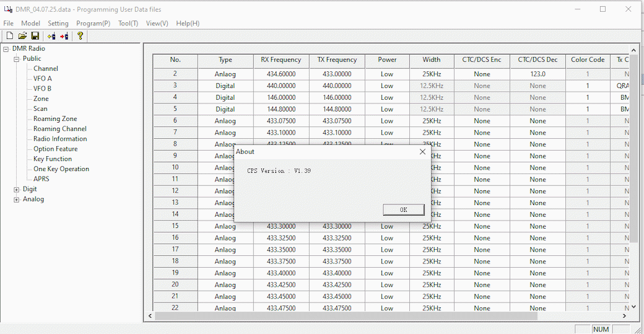The width and height of the screenshot is (644, 334).
Task: Click the RX Frequency column header
Action: pos(281,61)
